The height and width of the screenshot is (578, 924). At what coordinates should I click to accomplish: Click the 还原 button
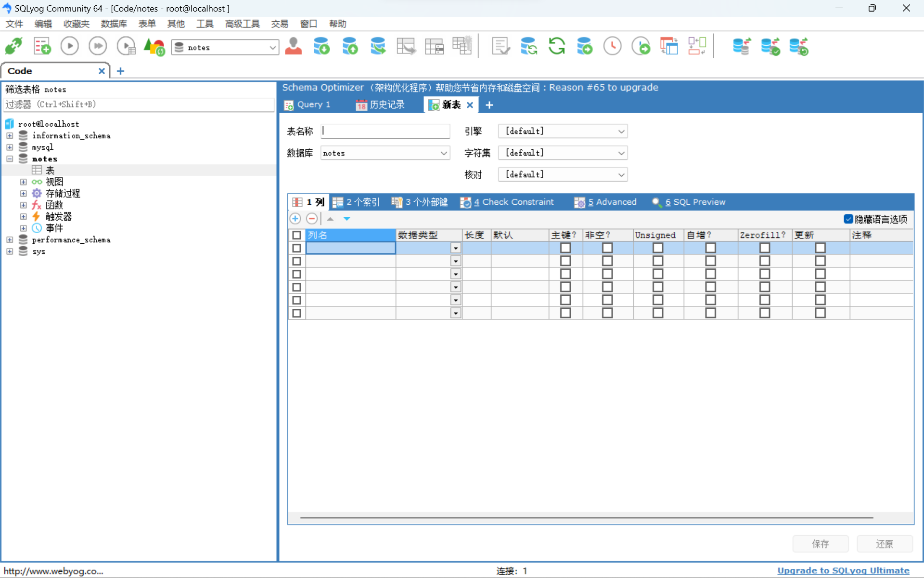click(x=885, y=544)
